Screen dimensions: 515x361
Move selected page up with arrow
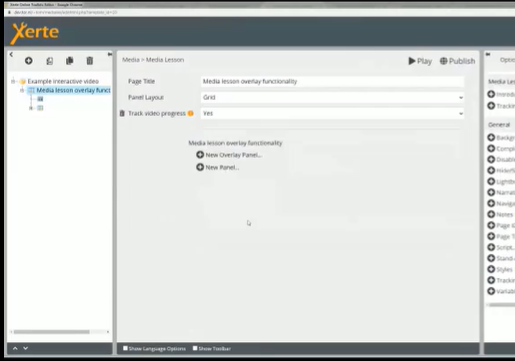click(15, 348)
